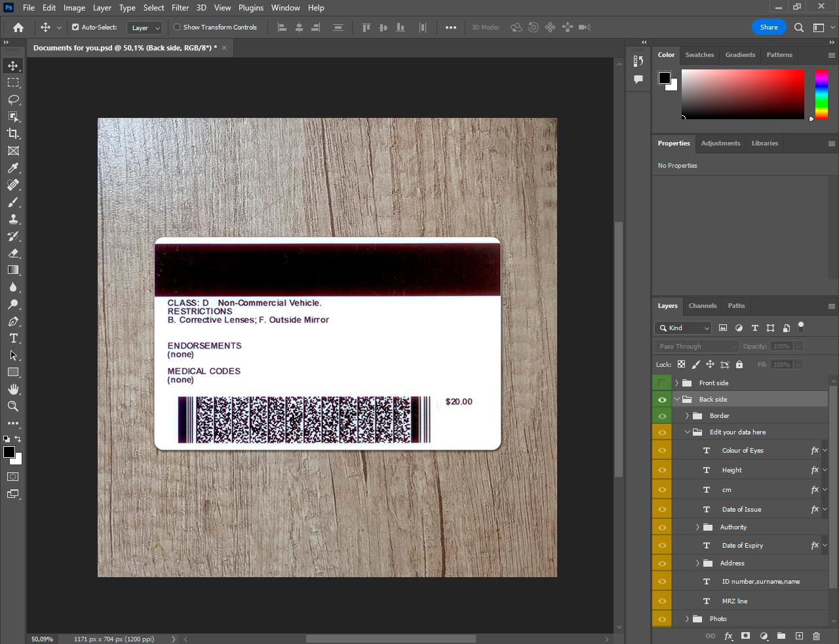Show the Front side layer group
839x644 pixels.
(x=662, y=383)
